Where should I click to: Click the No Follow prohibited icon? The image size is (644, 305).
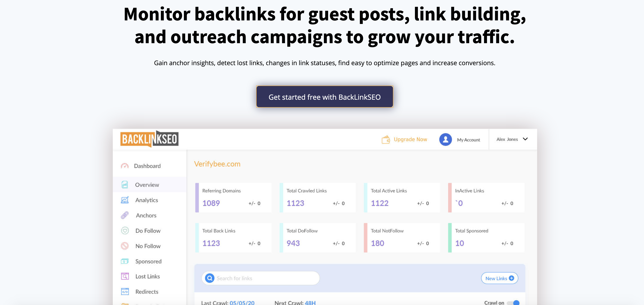point(125,246)
